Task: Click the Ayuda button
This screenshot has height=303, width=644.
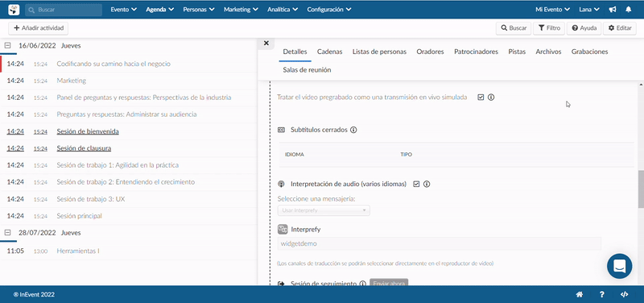Action: point(584,28)
